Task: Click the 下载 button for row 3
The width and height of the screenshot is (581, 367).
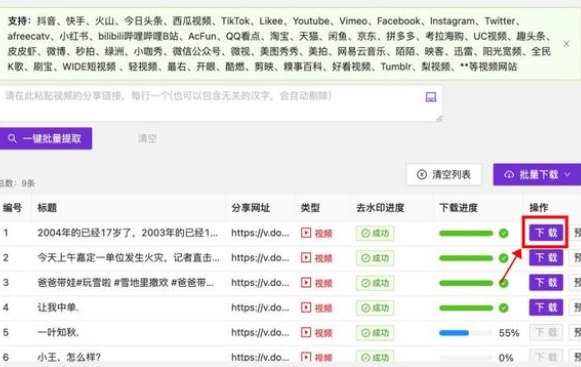Action: click(546, 282)
